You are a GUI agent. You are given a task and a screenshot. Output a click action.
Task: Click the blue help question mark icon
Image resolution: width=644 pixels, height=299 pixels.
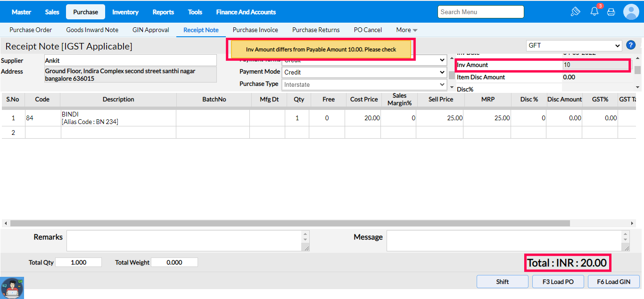631,45
